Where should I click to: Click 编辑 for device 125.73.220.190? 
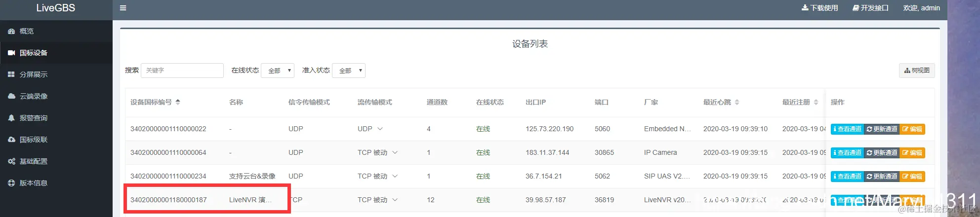[912, 129]
